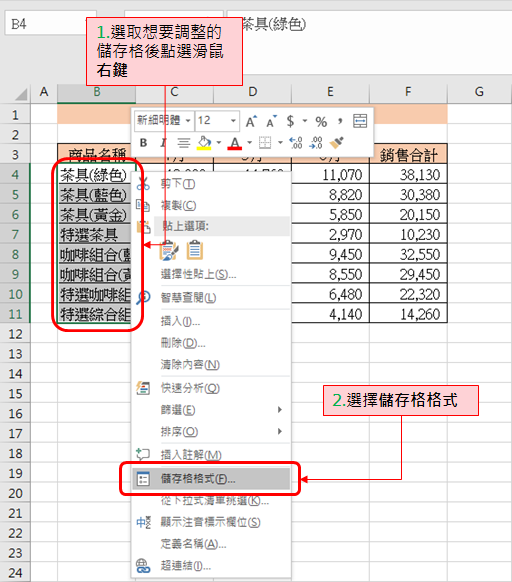Click the Insert Comment icon

(x=143, y=454)
